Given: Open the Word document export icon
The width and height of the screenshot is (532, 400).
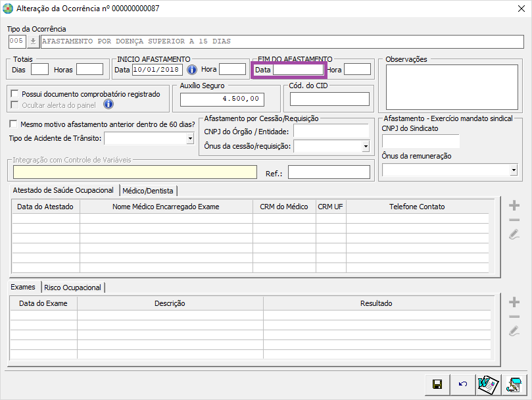Looking at the screenshot, I should (x=487, y=384).
